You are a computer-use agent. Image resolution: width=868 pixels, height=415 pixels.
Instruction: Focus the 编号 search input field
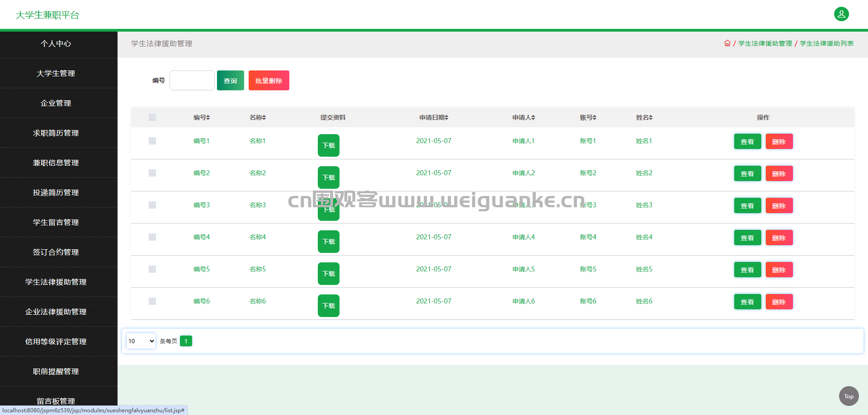click(192, 80)
